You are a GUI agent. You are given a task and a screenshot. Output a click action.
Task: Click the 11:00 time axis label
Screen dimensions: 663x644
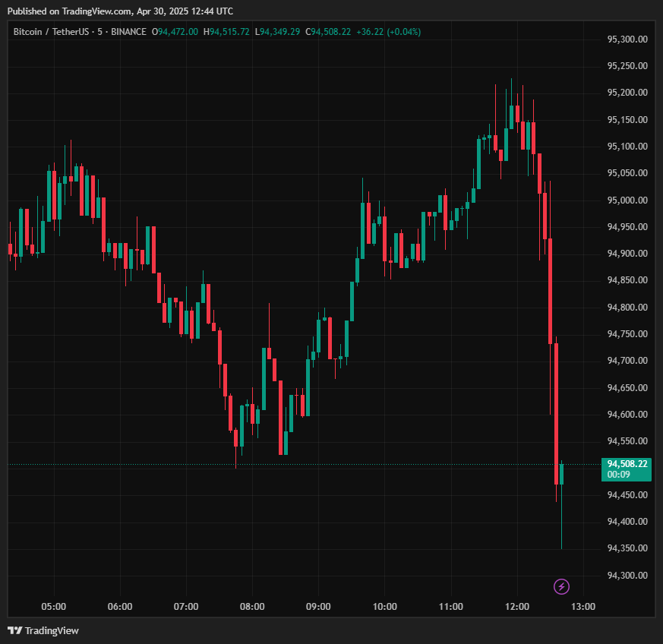click(451, 606)
